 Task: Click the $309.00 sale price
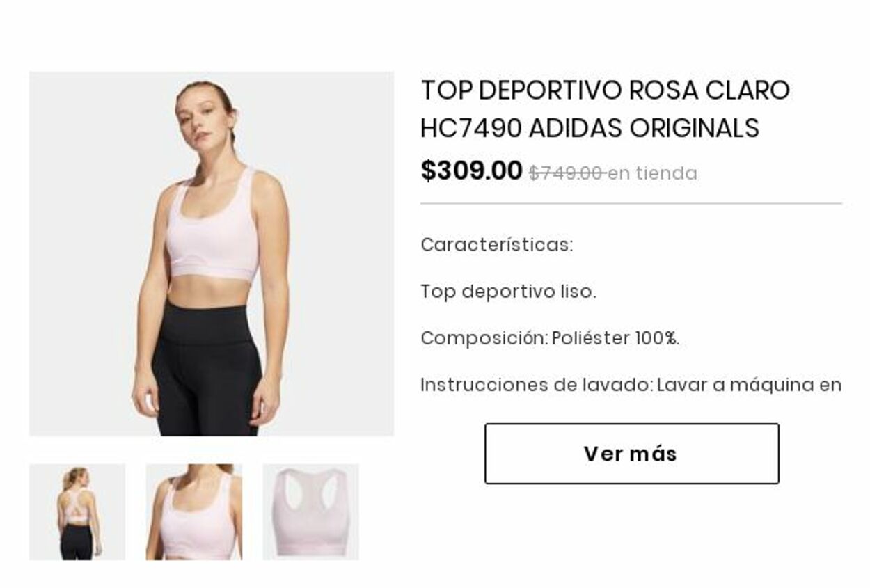pos(471,170)
